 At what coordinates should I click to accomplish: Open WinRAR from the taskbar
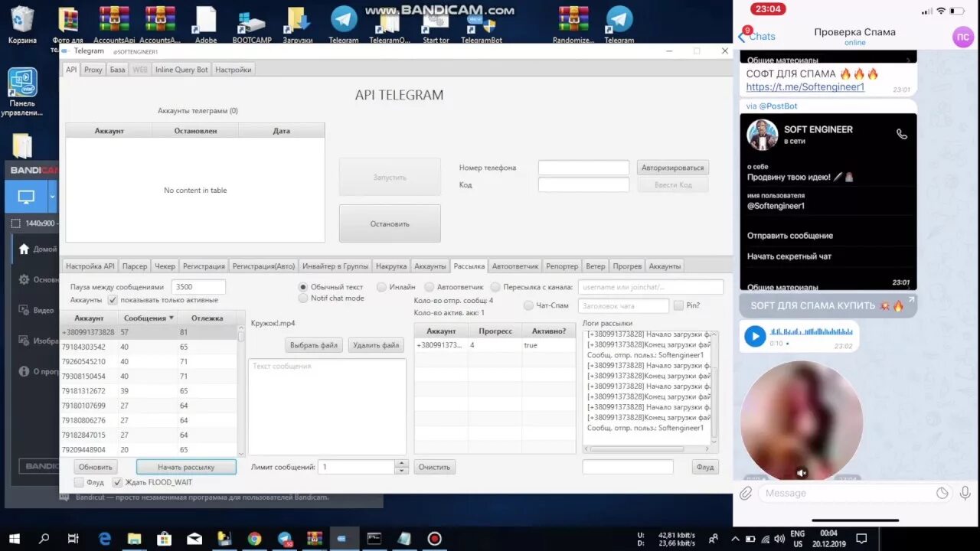(314, 539)
